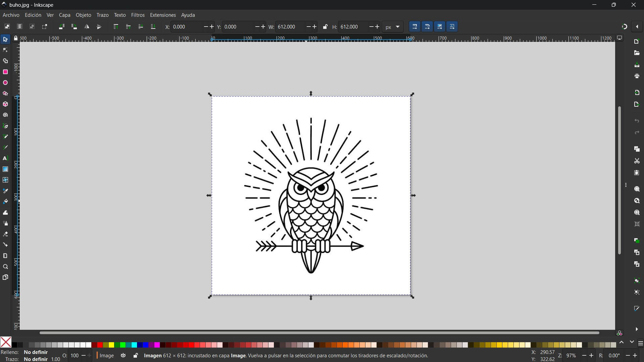
Task: Select the Rectangle tool
Action: [5, 72]
